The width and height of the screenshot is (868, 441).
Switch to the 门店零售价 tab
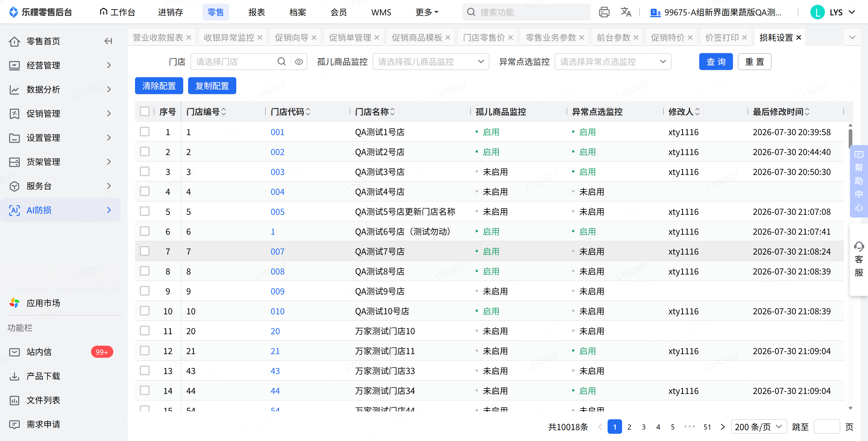tap(484, 37)
